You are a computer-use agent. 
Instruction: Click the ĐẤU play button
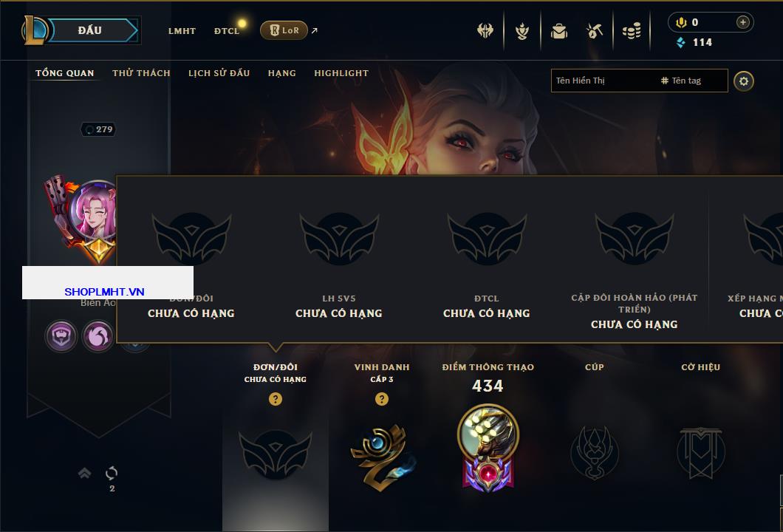90,30
